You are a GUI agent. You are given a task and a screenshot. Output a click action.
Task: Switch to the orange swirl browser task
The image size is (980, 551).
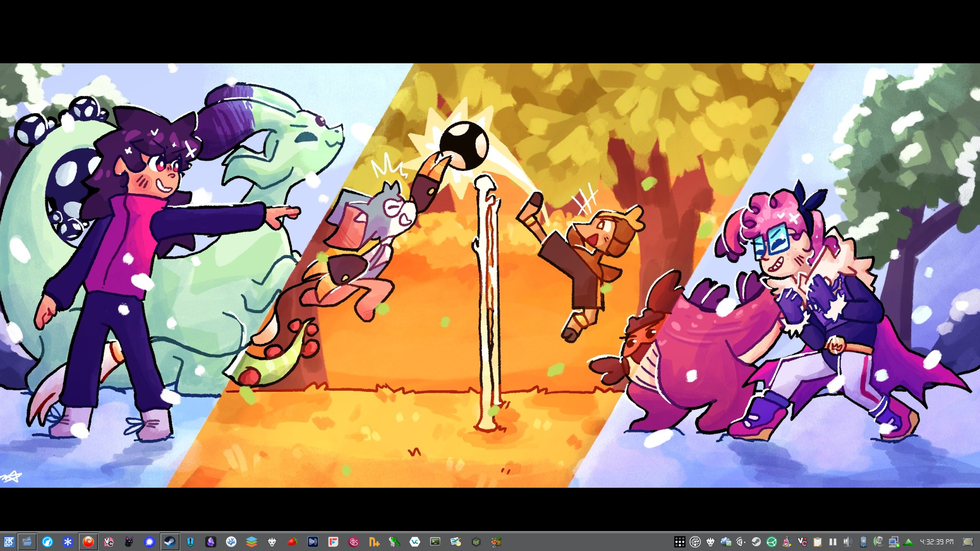point(88,542)
